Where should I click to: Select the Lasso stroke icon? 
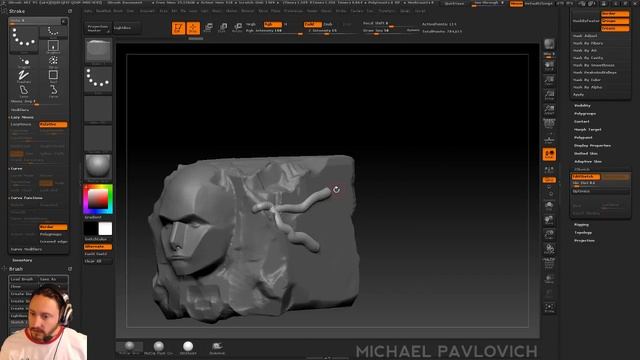24,91
